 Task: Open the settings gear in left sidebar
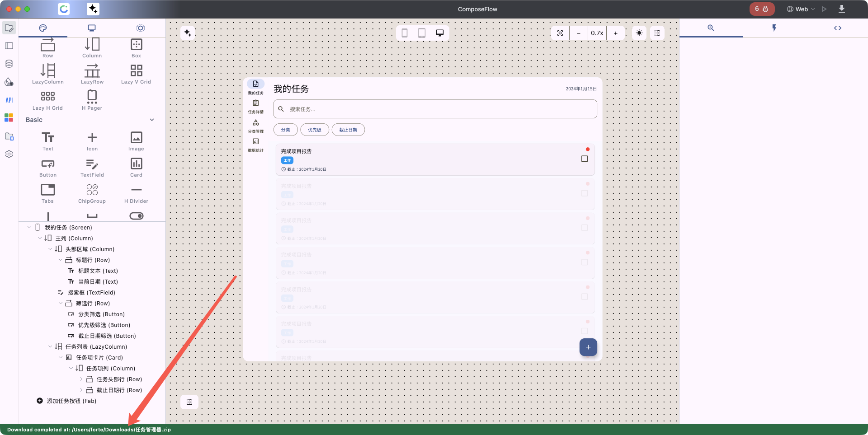click(9, 154)
